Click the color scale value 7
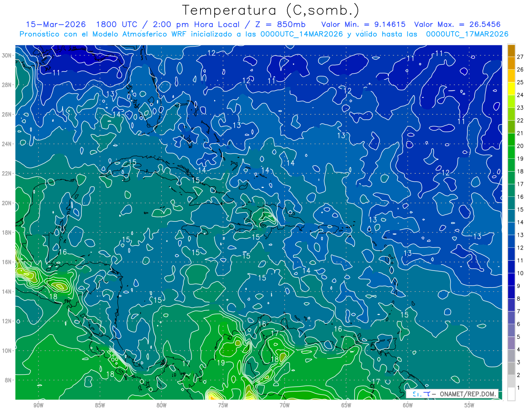 pos(519,311)
